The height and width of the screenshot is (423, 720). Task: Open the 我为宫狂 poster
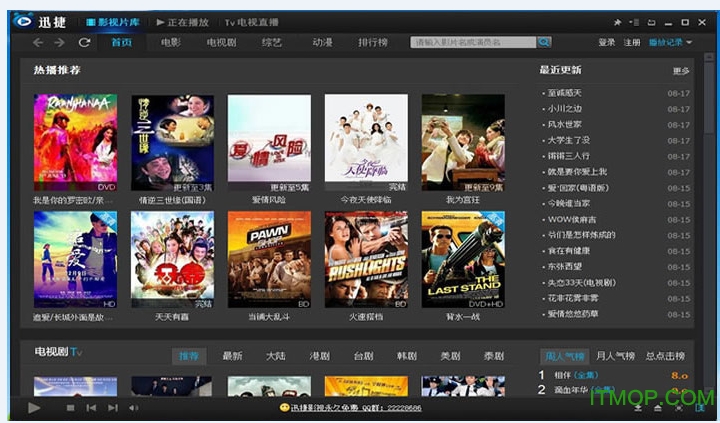[x=463, y=142]
